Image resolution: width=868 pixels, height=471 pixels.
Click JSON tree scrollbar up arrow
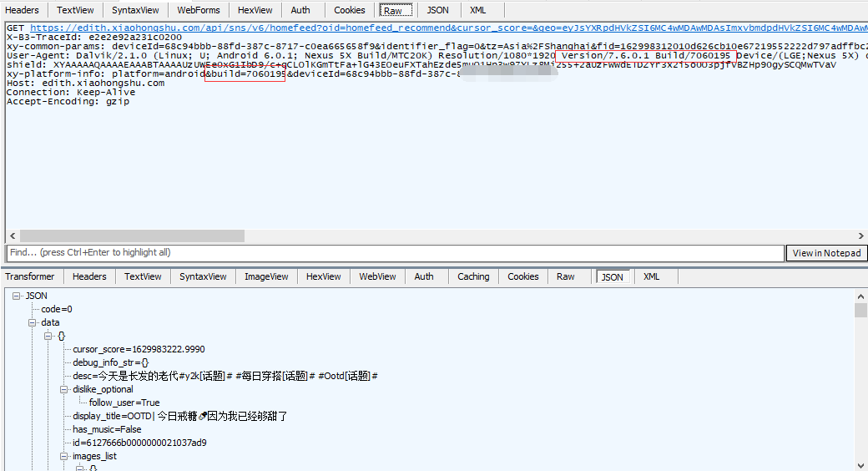coord(860,296)
